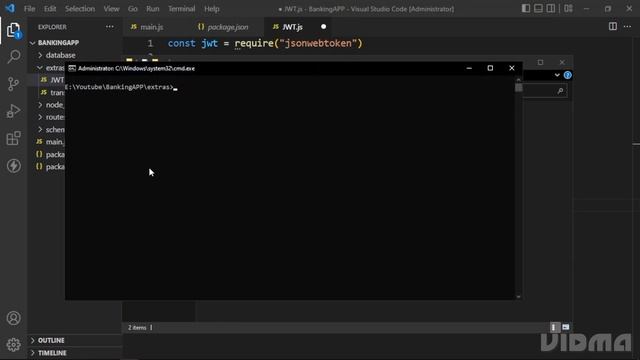
Task: Click Customize Layout icon
Action: point(568,9)
